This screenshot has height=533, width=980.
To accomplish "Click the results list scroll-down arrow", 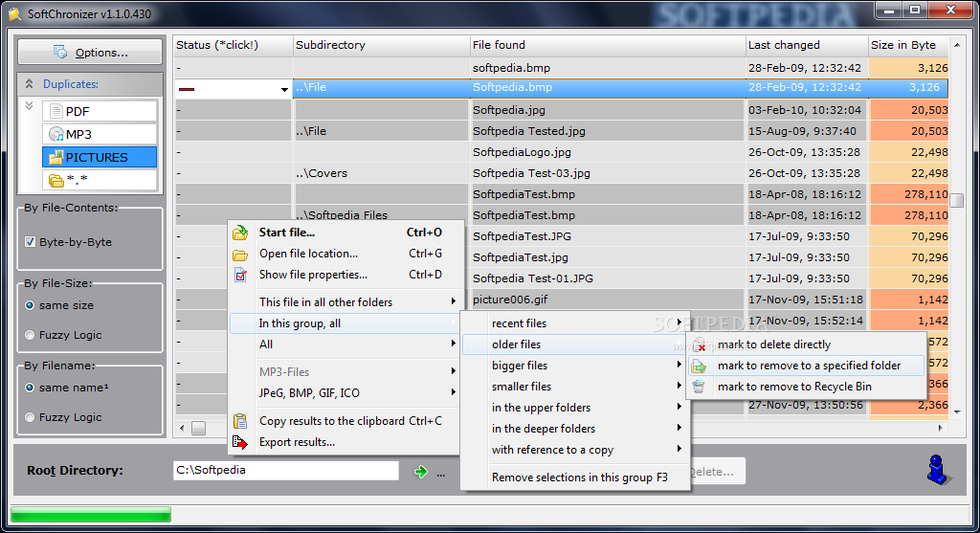I will (957, 411).
